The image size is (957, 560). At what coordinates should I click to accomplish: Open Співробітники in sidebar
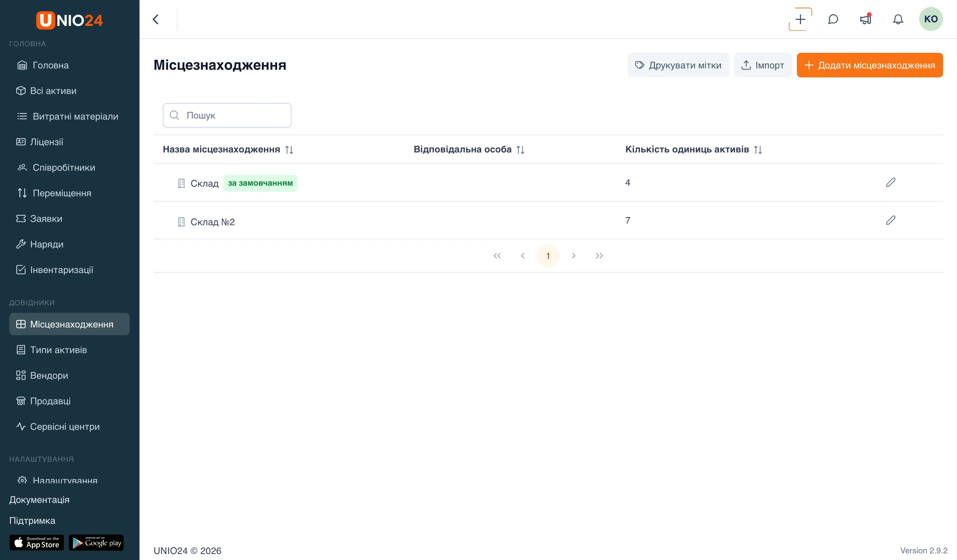69,167
